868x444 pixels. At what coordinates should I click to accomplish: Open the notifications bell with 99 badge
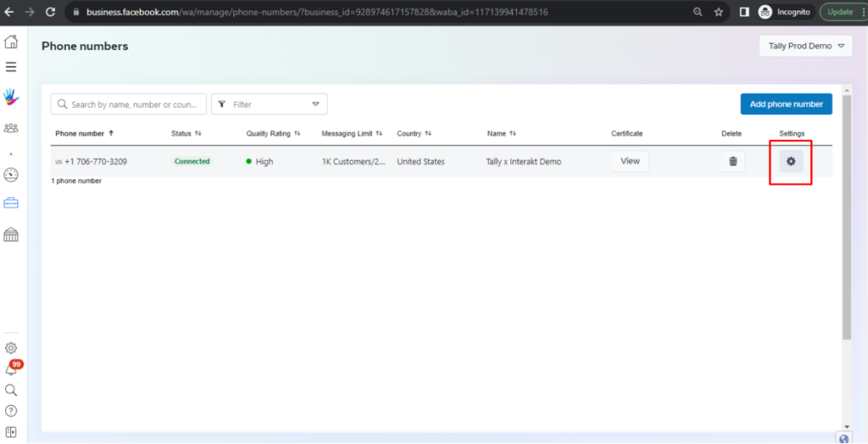point(11,369)
